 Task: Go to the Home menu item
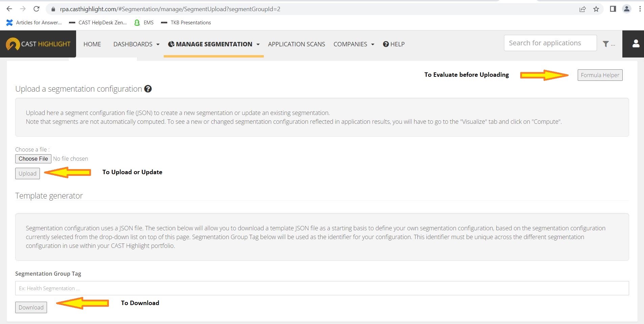pyautogui.click(x=92, y=44)
